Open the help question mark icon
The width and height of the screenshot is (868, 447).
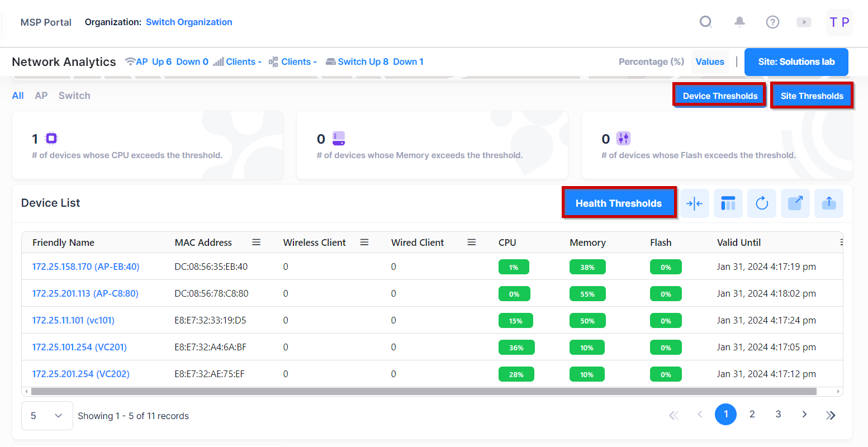pyautogui.click(x=772, y=22)
